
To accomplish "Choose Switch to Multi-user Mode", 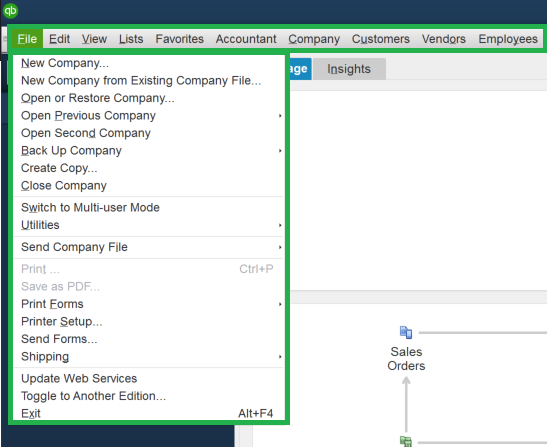I will coord(149,207).
